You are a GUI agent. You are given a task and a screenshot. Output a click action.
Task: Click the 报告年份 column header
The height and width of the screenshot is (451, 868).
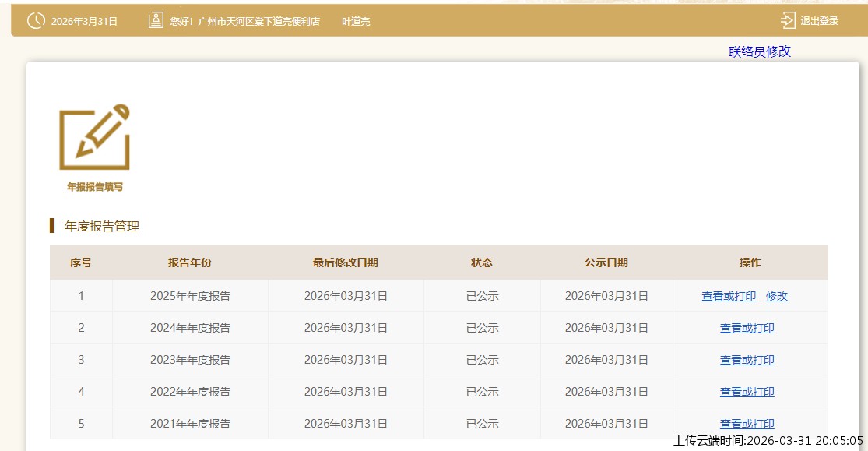coord(190,262)
